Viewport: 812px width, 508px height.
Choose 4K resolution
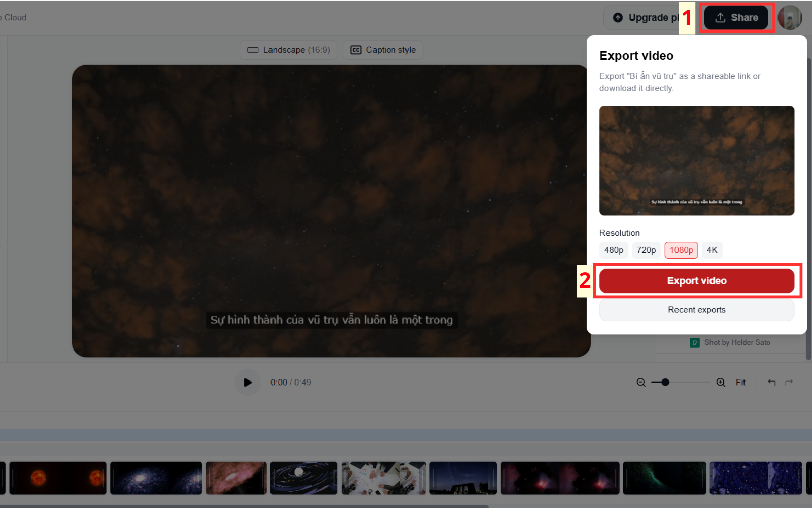(712, 250)
